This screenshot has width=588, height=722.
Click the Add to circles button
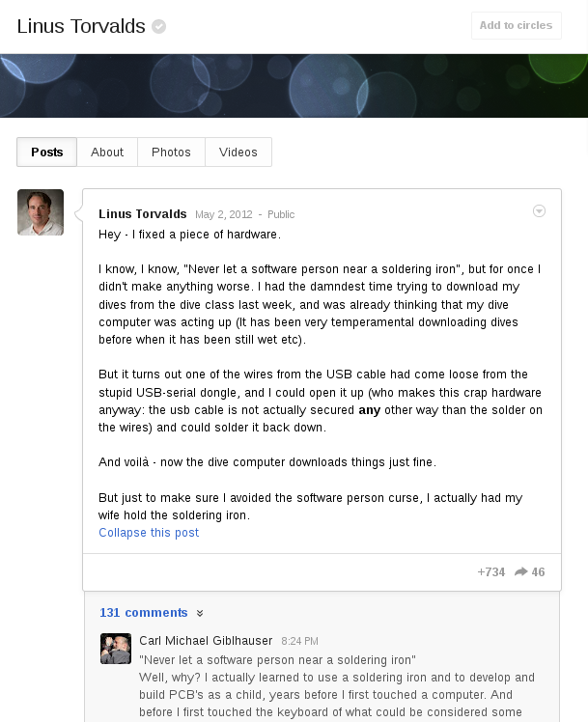click(516, 25)
